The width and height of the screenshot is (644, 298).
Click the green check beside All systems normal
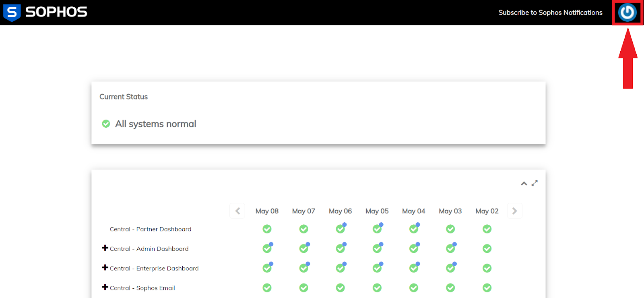(x=106, y=124)
